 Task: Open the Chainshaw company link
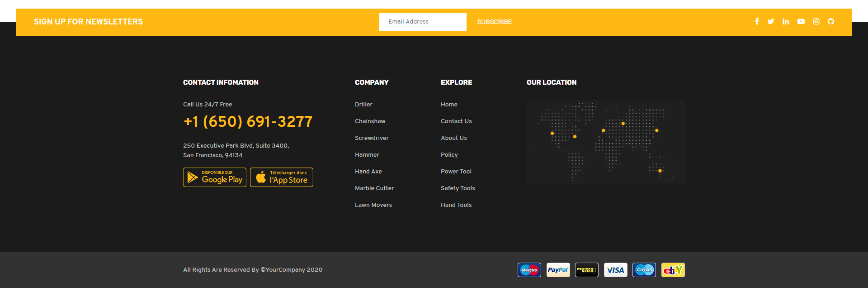[370, 121]
